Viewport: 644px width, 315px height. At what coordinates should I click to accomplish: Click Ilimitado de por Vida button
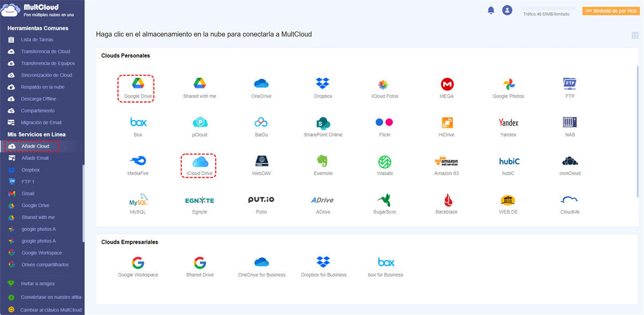coord(611,11)
